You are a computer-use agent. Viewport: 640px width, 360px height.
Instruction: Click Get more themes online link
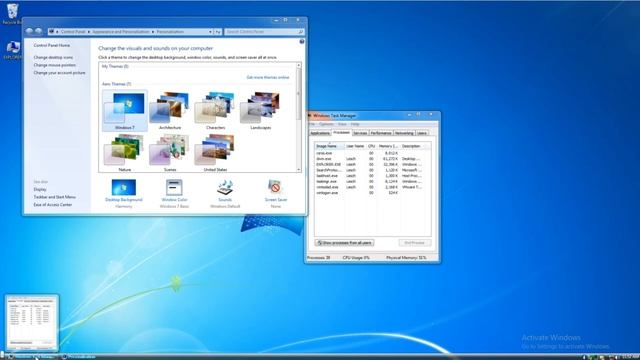(268, 77)
